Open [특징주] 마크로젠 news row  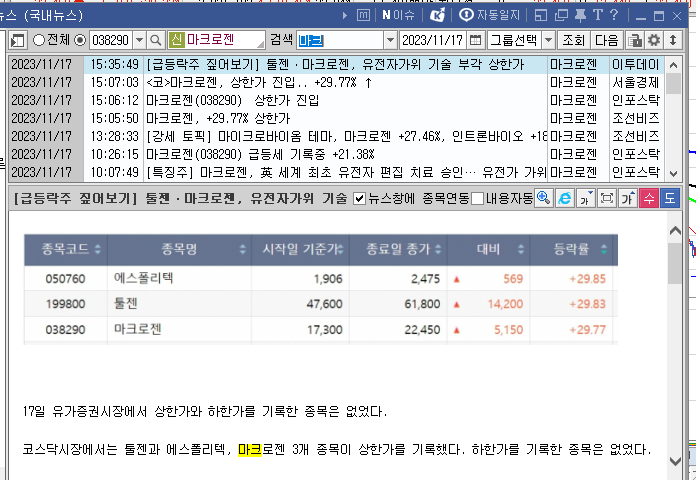336,172
